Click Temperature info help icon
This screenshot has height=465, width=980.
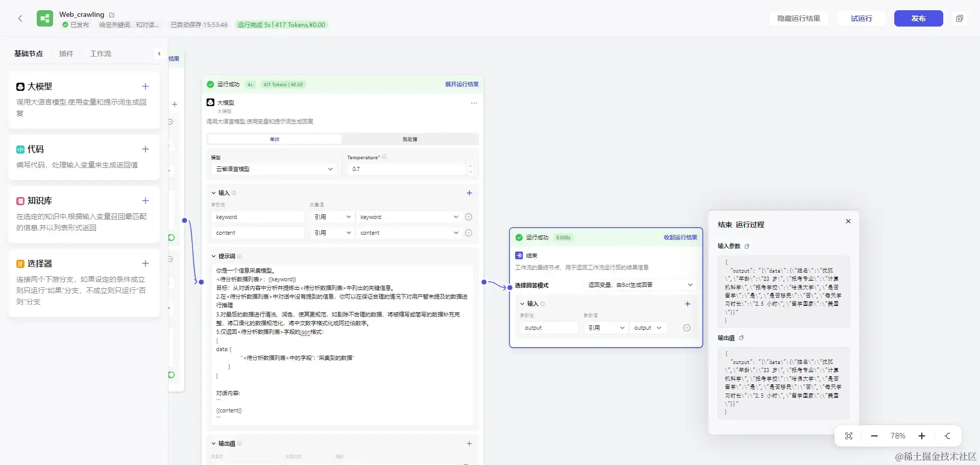click(x=384, y=157)
